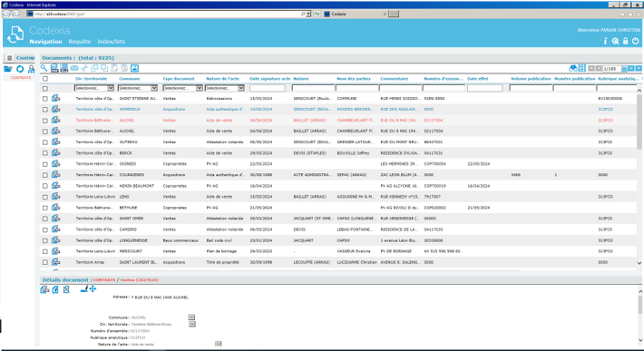
Task: Toggle the hamburger panel icon beside Contrat
Action: [9, 58]
